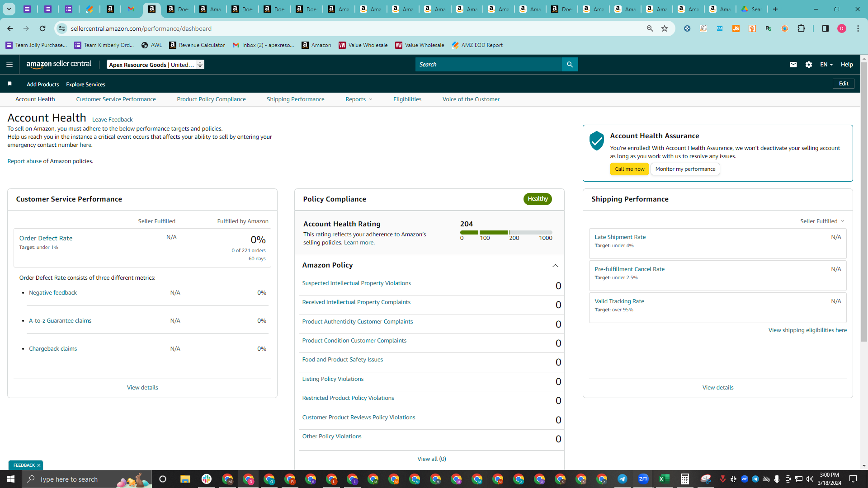Open Suspected Intellectual Property Violations link
The height and width of the screenshot is (488, 868).
coord(357,283)
